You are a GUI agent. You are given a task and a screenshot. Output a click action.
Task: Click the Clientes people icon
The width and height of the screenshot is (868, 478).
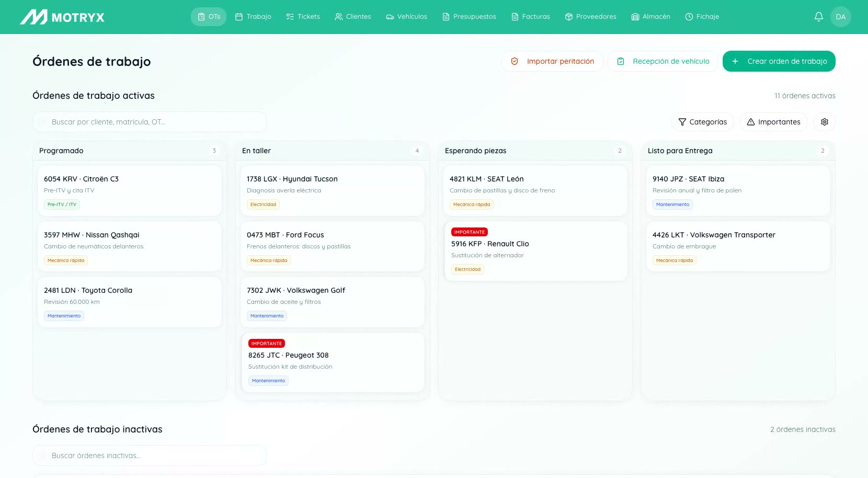339,17
